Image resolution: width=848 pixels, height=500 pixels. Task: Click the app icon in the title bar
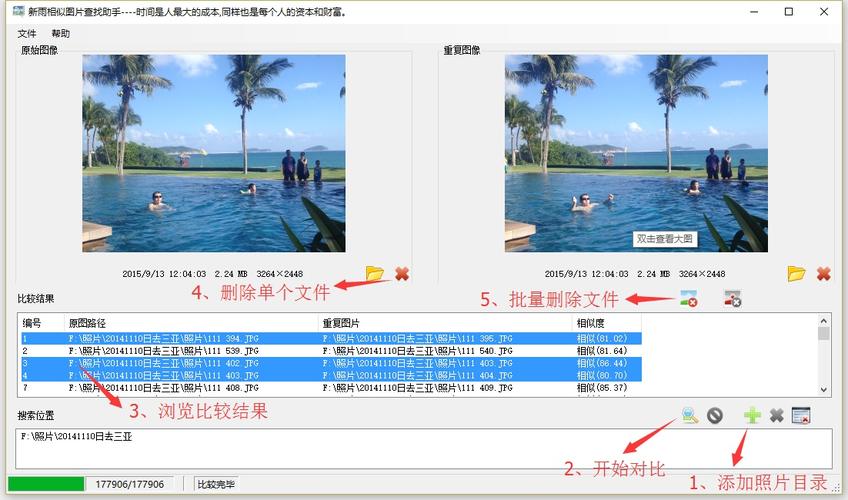18,11
